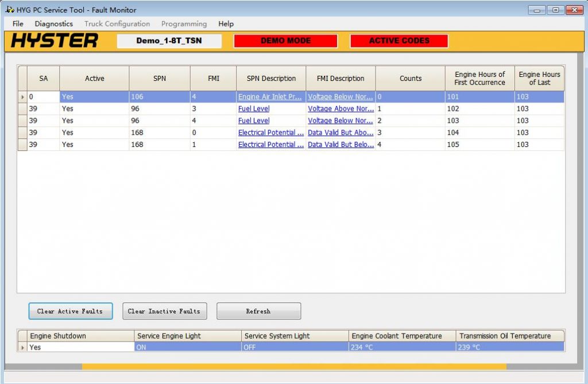
Task: Click the Clear Inactive Faults button
Action: (165, 311)
